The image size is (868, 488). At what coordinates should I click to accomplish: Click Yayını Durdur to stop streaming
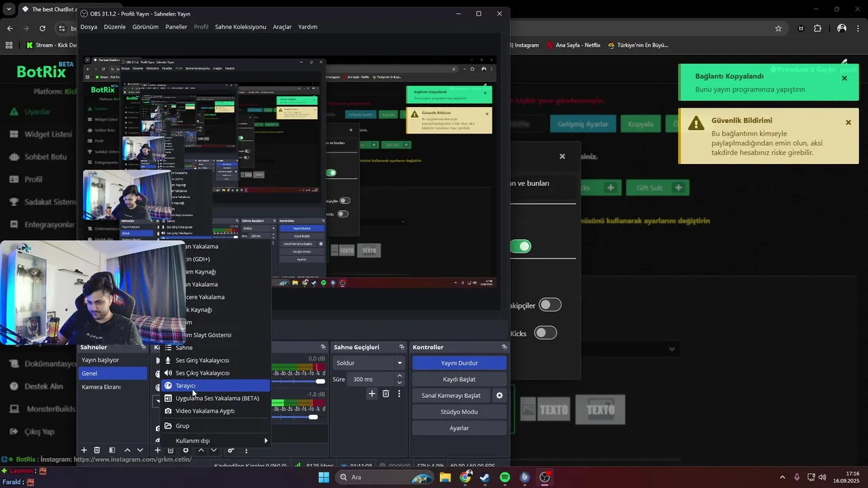(459, 363)
